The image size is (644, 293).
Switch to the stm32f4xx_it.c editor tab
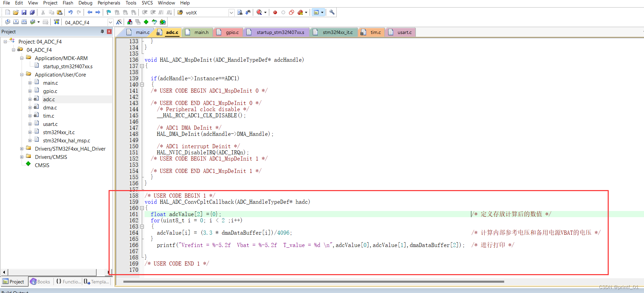click(x=334, y=32)
